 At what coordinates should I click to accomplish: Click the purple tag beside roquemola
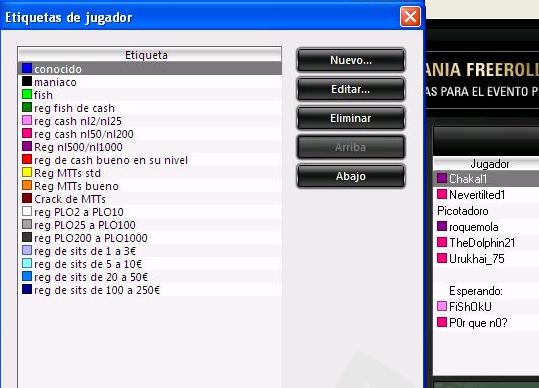[442, 226]
